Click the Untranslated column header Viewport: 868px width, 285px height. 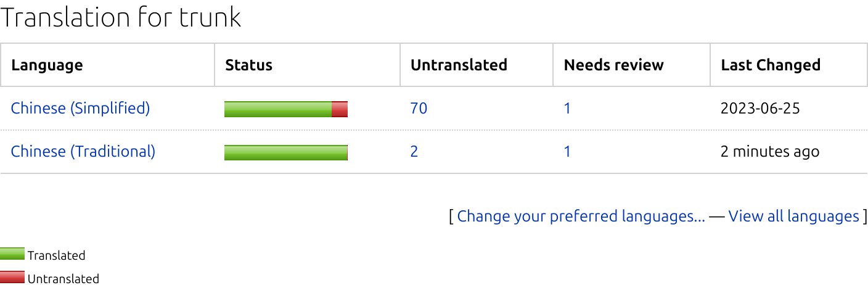click(x=459, y=65)
